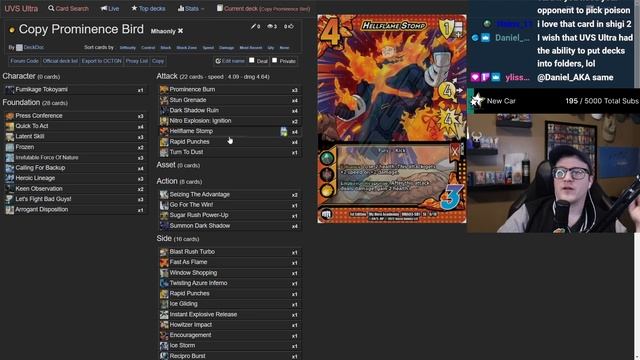This screenshot has width=640, height=360.
Task: Click the Seizing The Advantage card icon
Action: [x=164, y=195]
